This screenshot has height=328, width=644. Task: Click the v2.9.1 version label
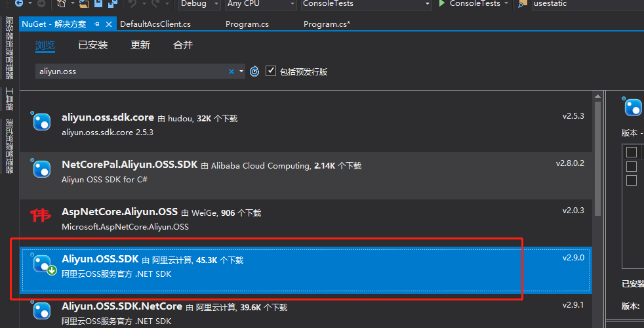click(x=573, y=306)
